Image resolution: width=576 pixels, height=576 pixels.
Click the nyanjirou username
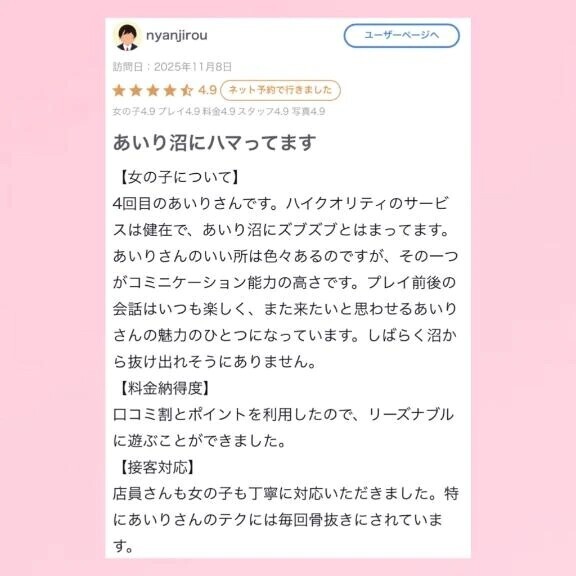tap(177, 35)
